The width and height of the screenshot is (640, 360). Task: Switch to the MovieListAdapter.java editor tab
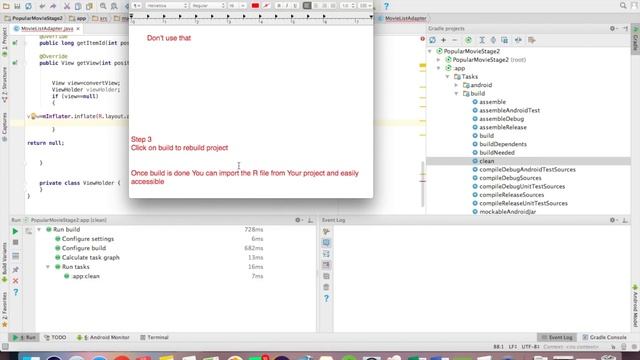click(x=47, y=29)
